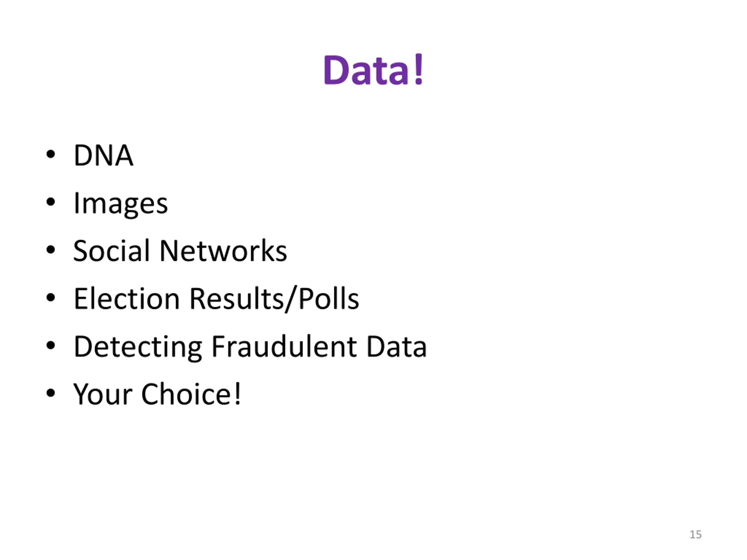Image resolution: width=747 pixels, height=560 pixels.
Task: Click the word "Social" in the list
Action: 111,251
